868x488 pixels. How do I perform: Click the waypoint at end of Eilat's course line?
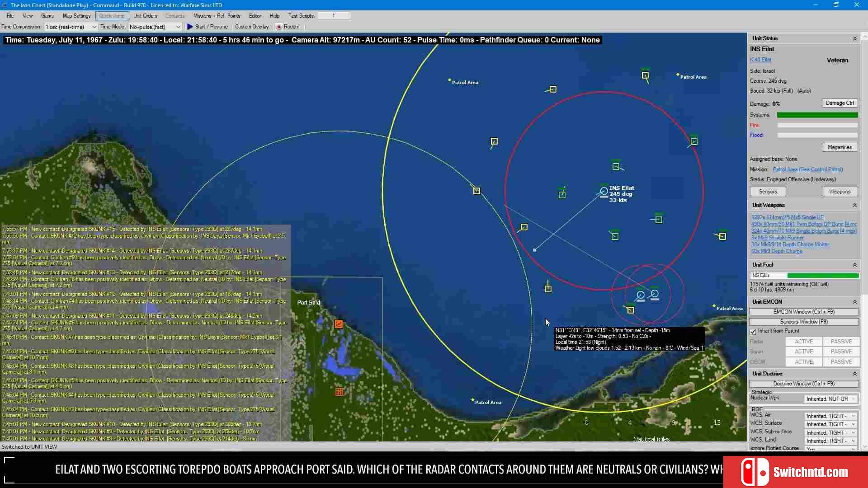coord(535,250)
